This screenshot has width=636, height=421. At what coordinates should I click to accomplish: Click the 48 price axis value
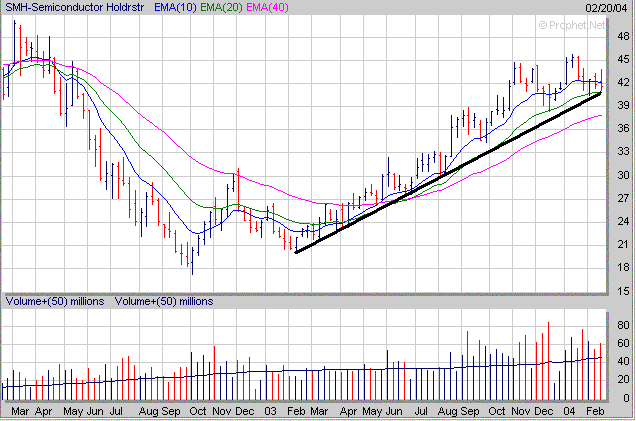(623, 36)
